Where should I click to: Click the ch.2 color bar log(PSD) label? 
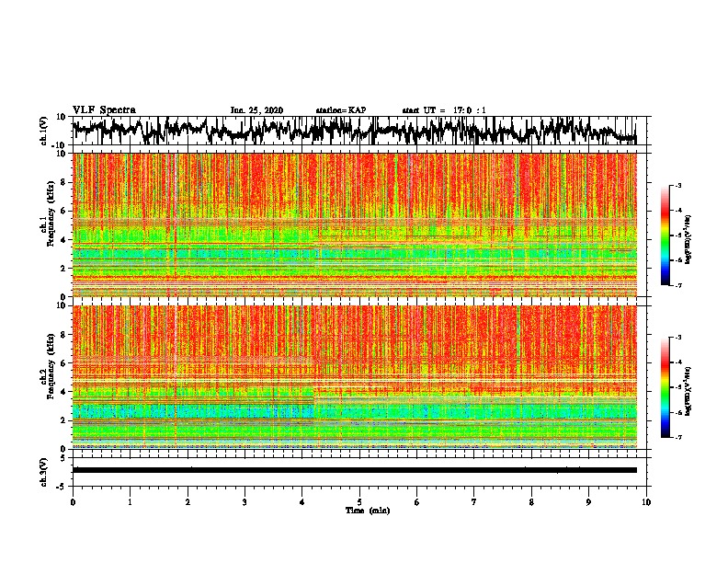pos(688,392)
